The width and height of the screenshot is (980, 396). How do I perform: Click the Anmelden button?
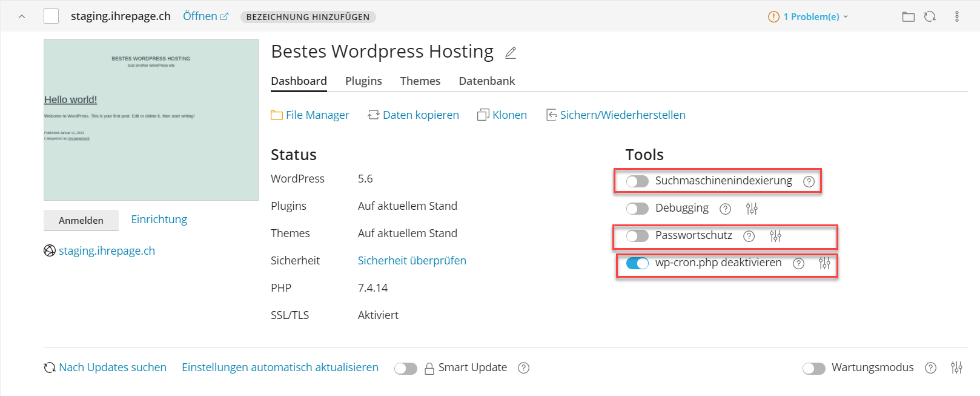coord(81,220)
